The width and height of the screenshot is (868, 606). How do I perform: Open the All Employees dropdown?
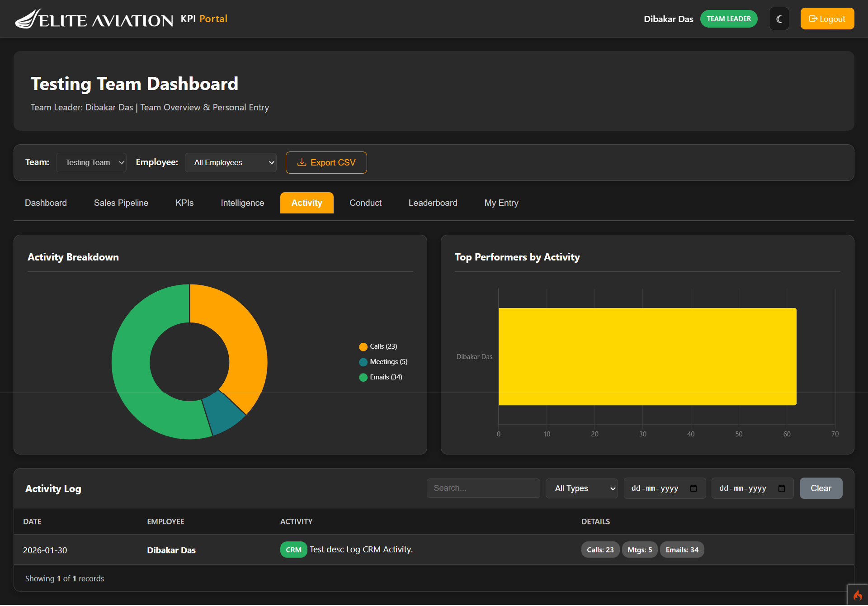pyautogui.click(x=231, y=162)
